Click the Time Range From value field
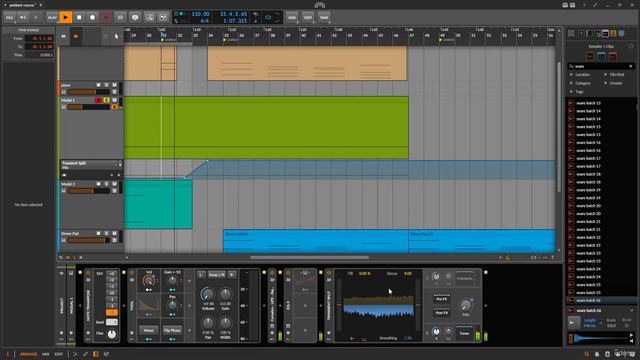 click(40, 38)
